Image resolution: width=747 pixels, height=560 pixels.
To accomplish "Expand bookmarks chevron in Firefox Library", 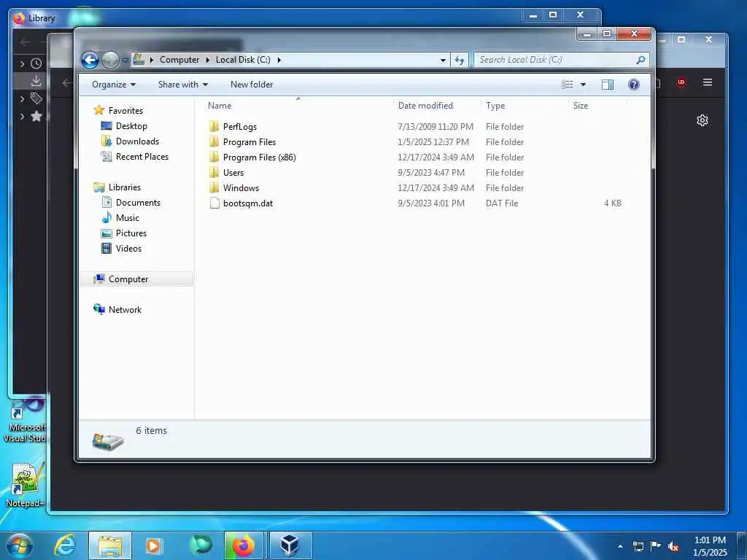I will [22, 116].
